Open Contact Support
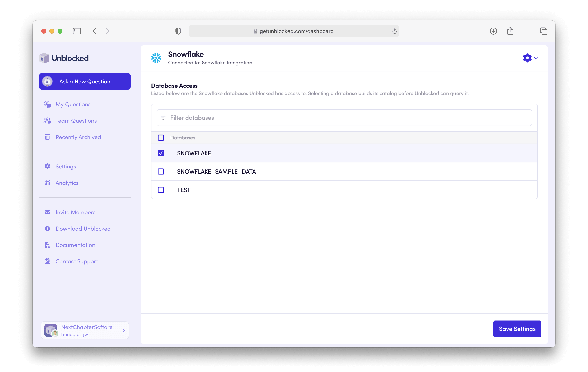This screenshot has width=588, height=372. tap(77, 261)
